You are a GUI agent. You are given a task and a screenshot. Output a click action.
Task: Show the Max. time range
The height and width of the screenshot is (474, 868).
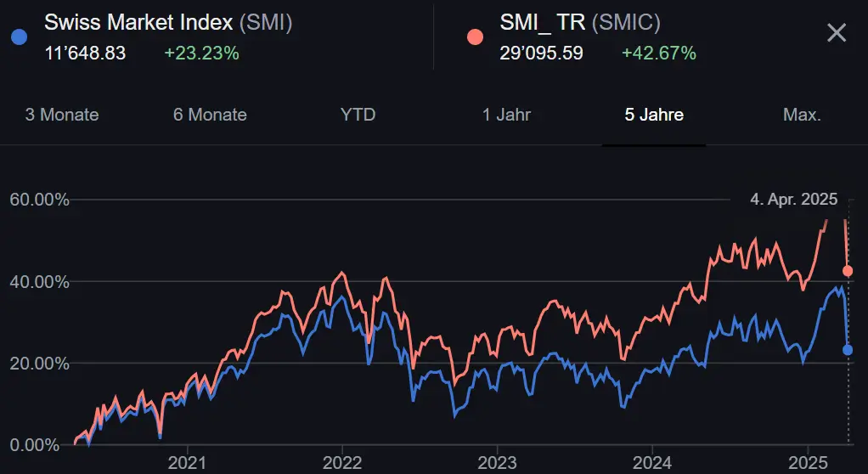click(802, 115)
